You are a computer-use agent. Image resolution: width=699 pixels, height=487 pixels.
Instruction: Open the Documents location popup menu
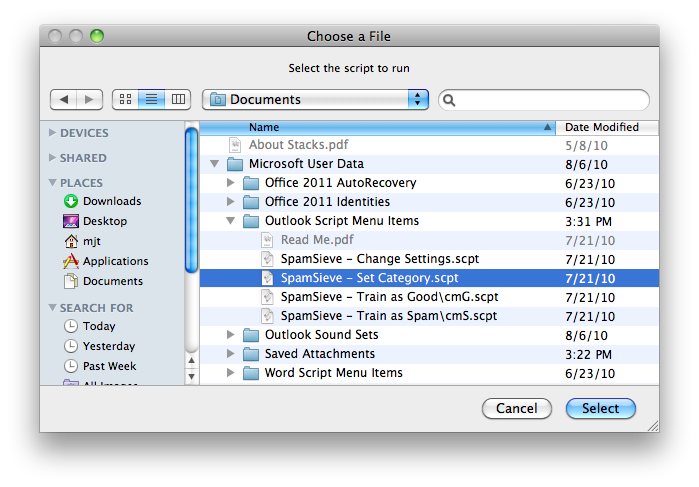315,99
